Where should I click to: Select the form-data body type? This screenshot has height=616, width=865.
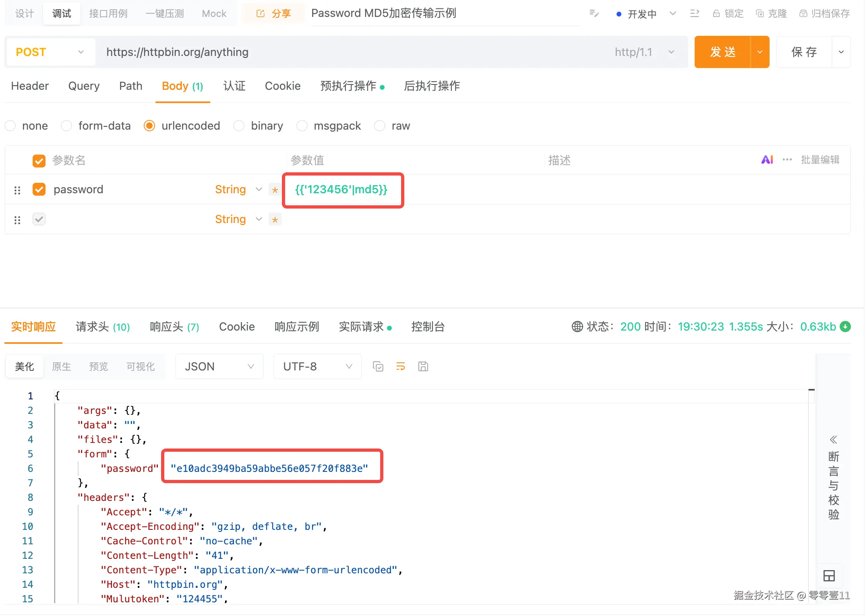[x=66, y=126]
